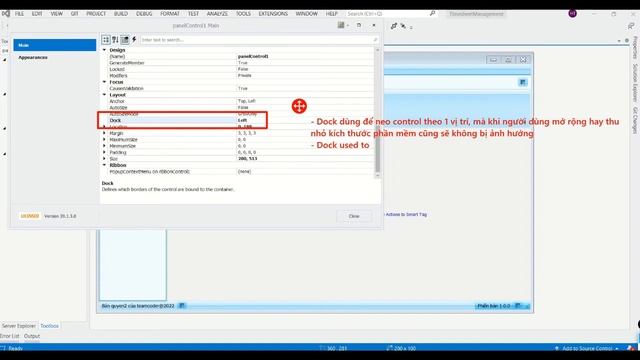Open the Error List tab
Screen dimensions: 640x360
9,336
